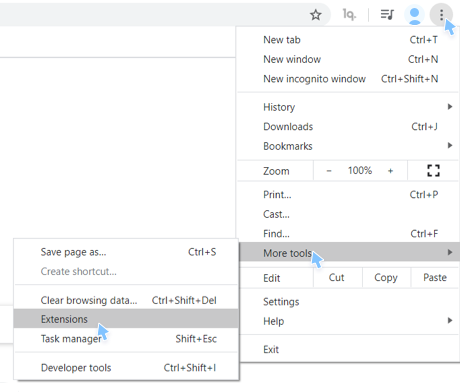Screen dimensions: 460x392
Task: Bookmark this page with the star icon
Action: tap(315, 15)
